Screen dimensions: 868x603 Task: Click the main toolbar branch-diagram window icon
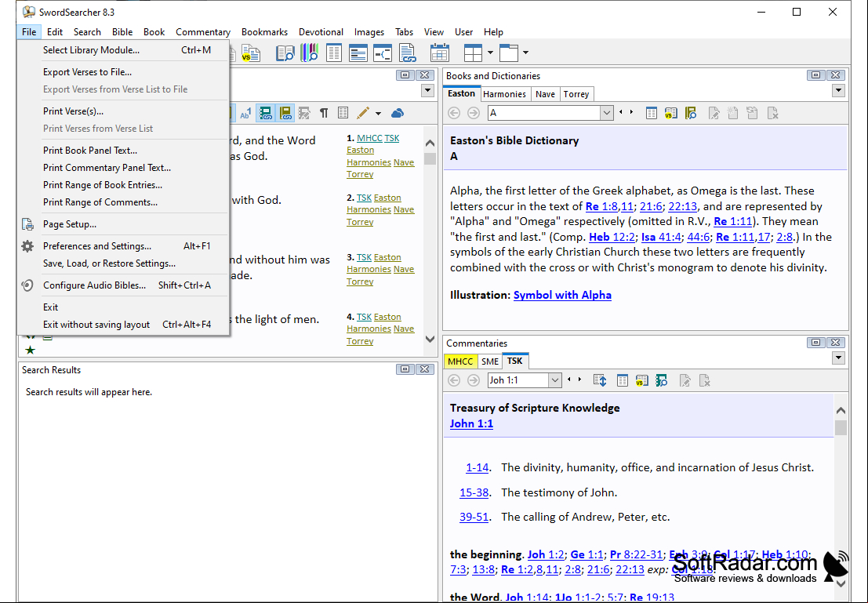(383, 53)
